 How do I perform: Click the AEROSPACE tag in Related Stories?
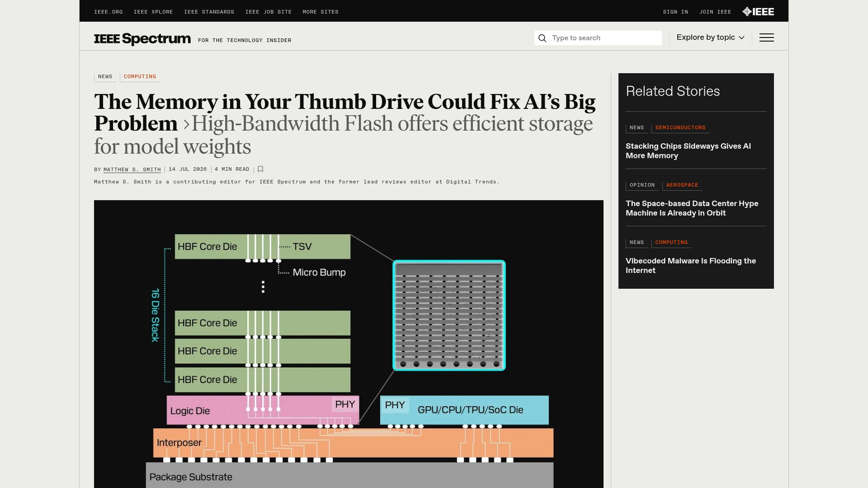(x=682, y=185)
